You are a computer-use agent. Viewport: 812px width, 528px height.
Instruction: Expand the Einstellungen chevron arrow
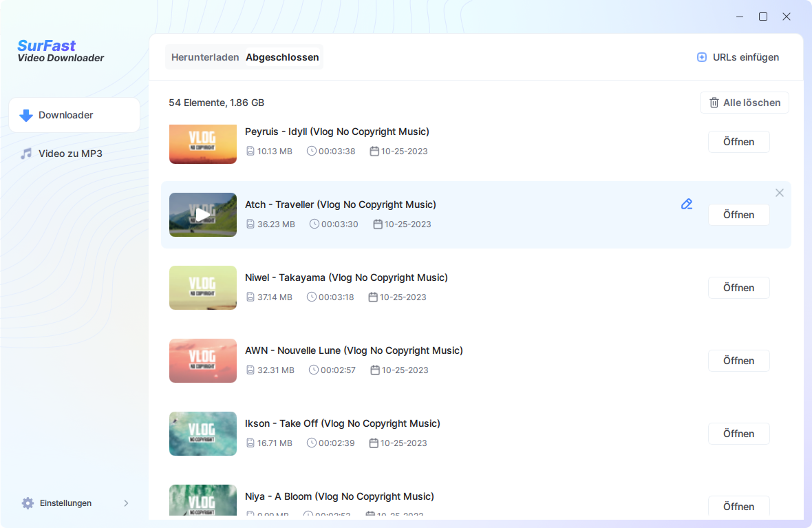tap(126, 503)
